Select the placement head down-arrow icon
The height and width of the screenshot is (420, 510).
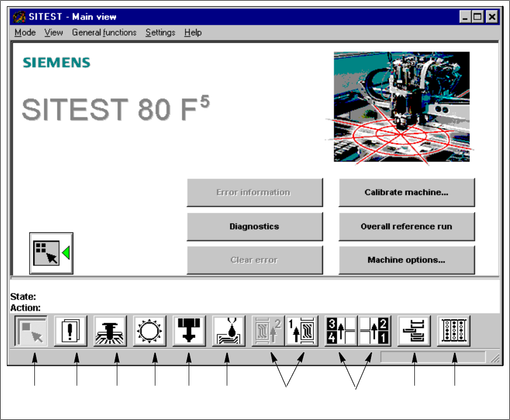189,331
